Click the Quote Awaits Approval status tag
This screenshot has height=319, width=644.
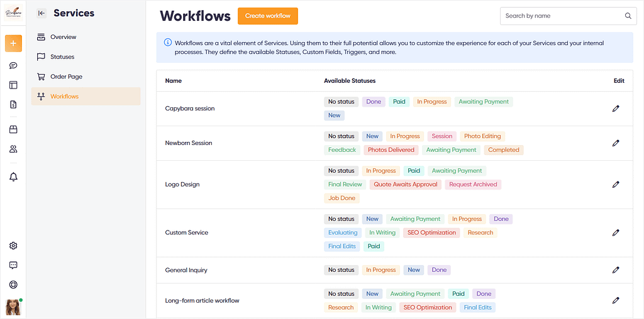tap(406, 185)
